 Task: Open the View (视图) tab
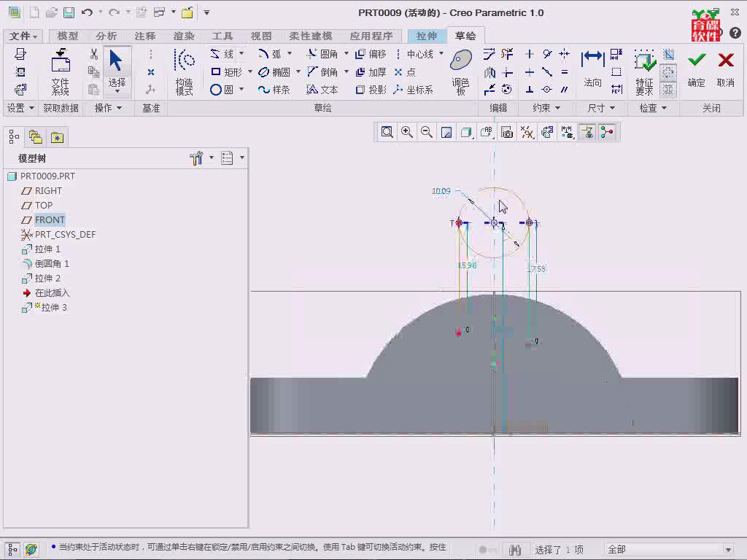pyautogui.click(x=260, y=36)
